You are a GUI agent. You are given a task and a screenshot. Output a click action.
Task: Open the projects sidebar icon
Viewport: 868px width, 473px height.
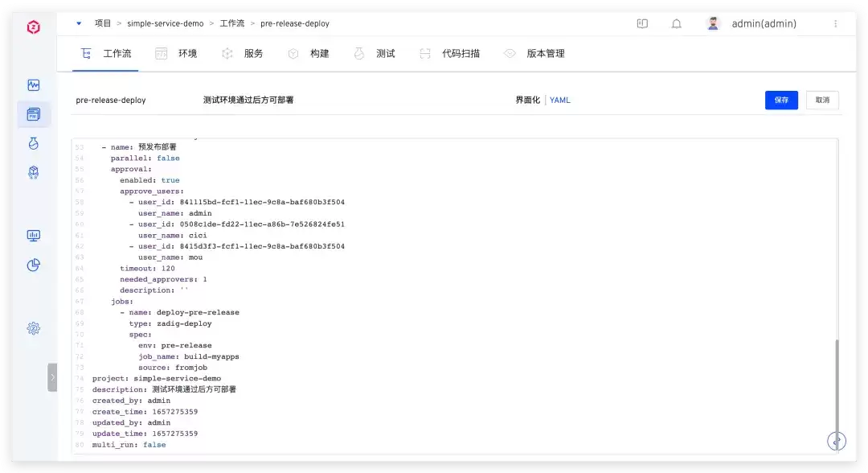tap(33, 114)
